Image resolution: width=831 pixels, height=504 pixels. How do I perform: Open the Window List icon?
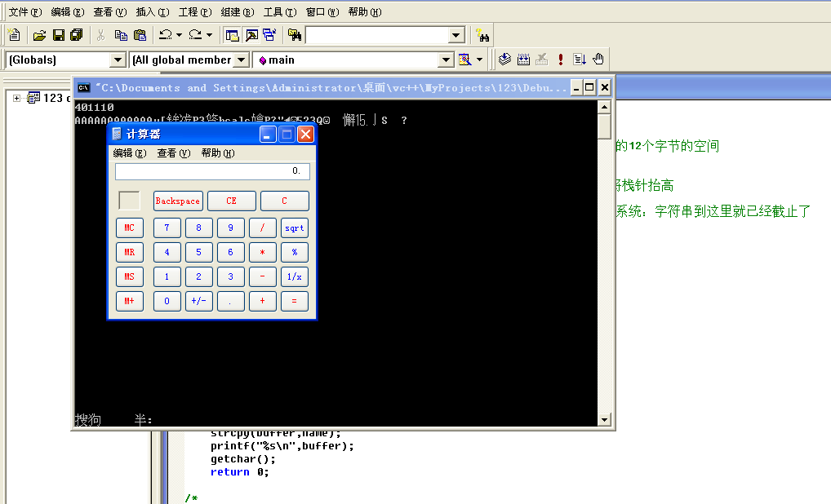[x=269, y=35]
